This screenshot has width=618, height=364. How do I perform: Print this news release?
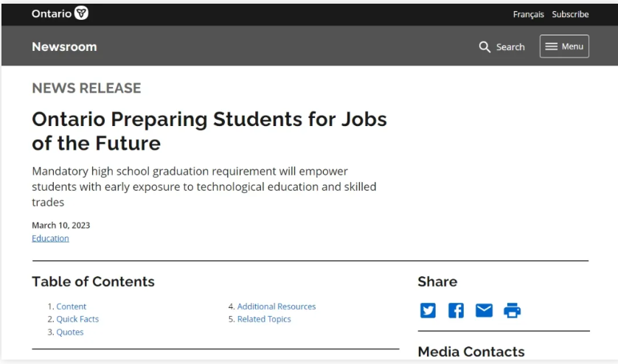click(x=512, y=310)
